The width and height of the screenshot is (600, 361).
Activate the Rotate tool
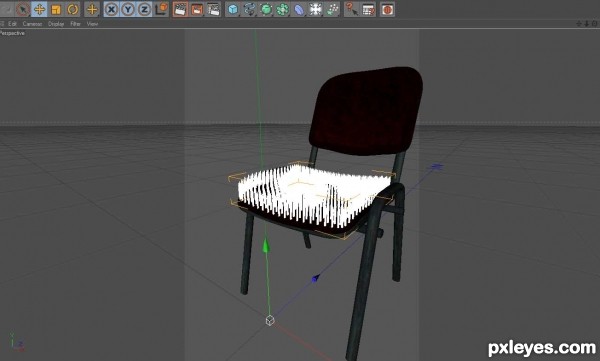[x=72, y=9]
